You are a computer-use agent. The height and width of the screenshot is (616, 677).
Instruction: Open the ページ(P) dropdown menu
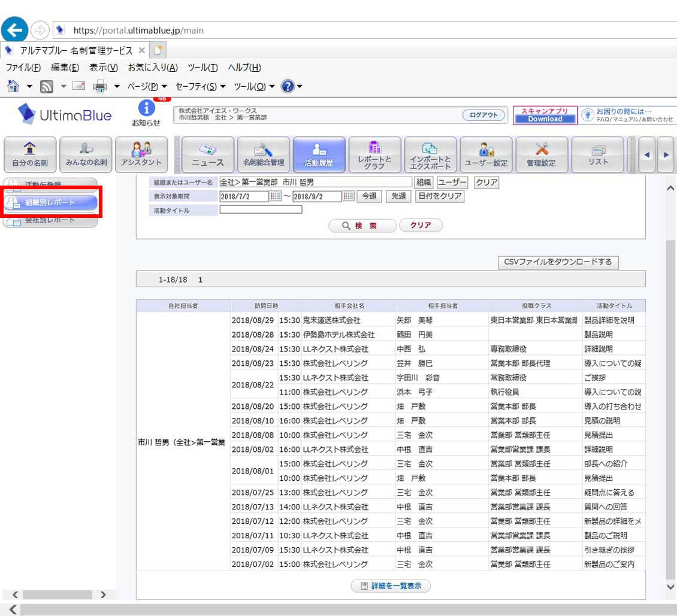(147, 87)
